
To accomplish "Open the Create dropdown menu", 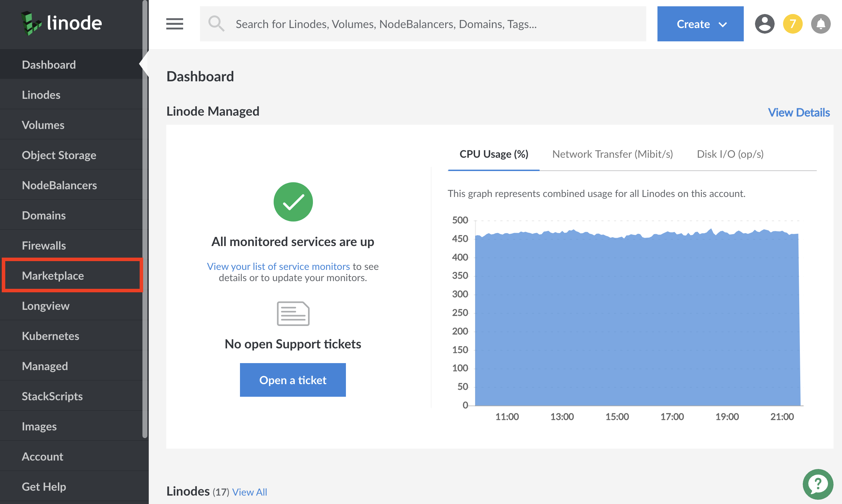I will tap(700, 23).
